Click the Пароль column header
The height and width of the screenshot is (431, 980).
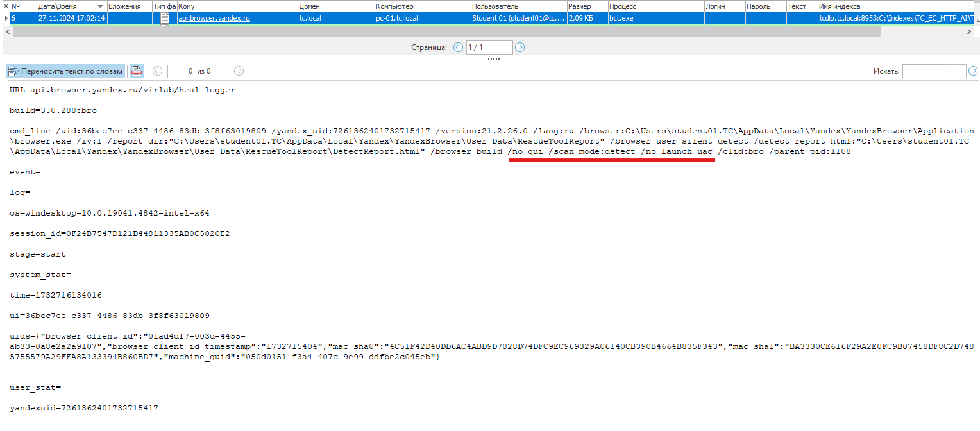tap(765, 6)
